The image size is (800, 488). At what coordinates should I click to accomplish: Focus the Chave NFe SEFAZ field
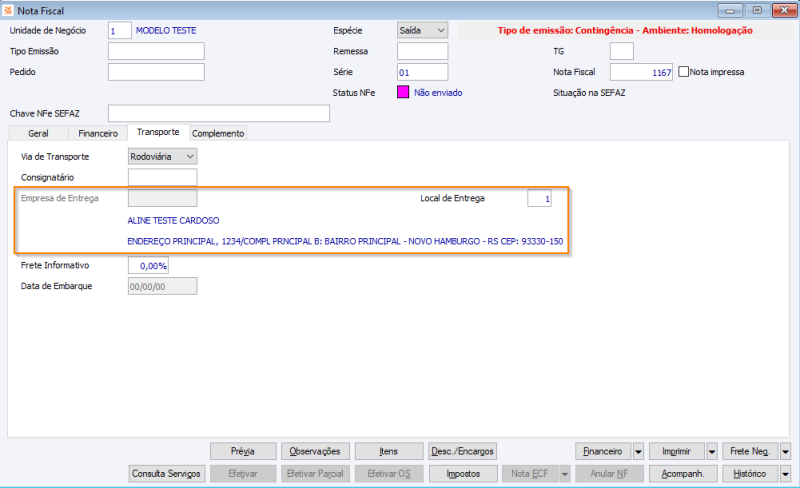tap(219, 113)
